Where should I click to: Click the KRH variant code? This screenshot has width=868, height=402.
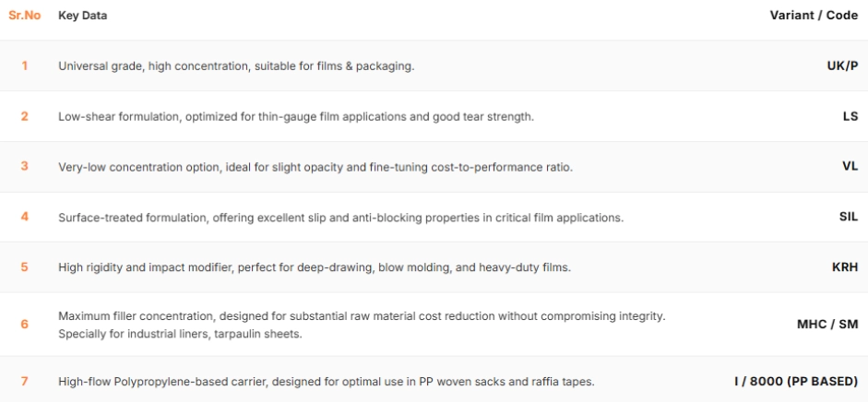(x=844, y=267)
